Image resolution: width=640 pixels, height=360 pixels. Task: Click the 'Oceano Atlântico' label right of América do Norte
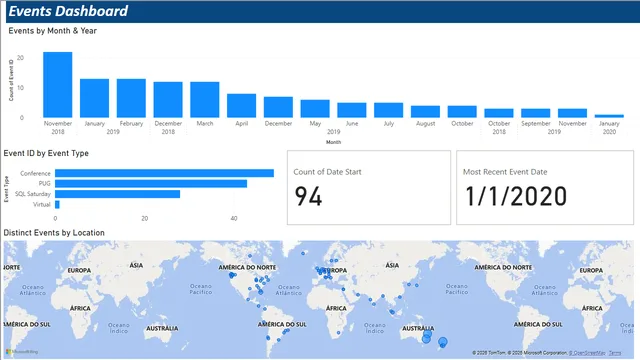click(x=289, y=290)
